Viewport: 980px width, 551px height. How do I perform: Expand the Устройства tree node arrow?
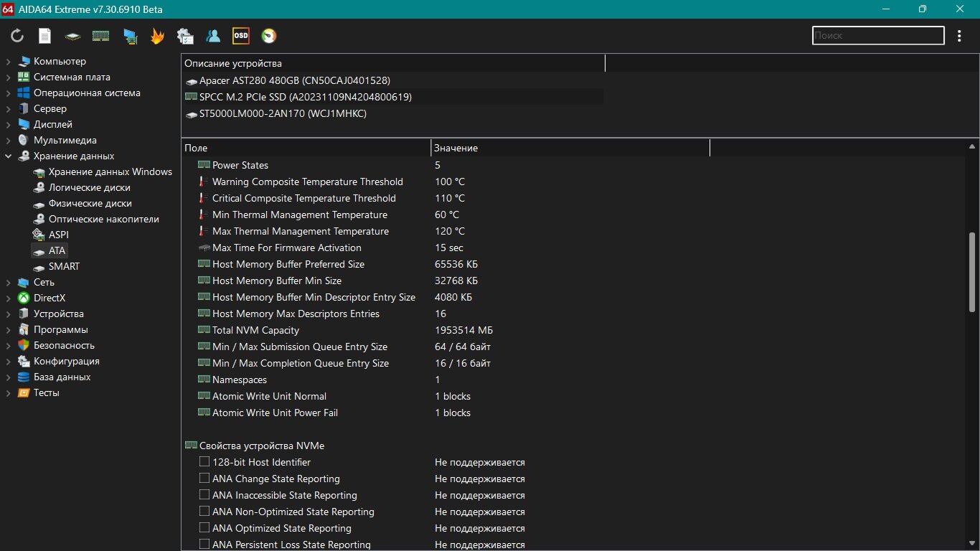click(x=8, y=314)
